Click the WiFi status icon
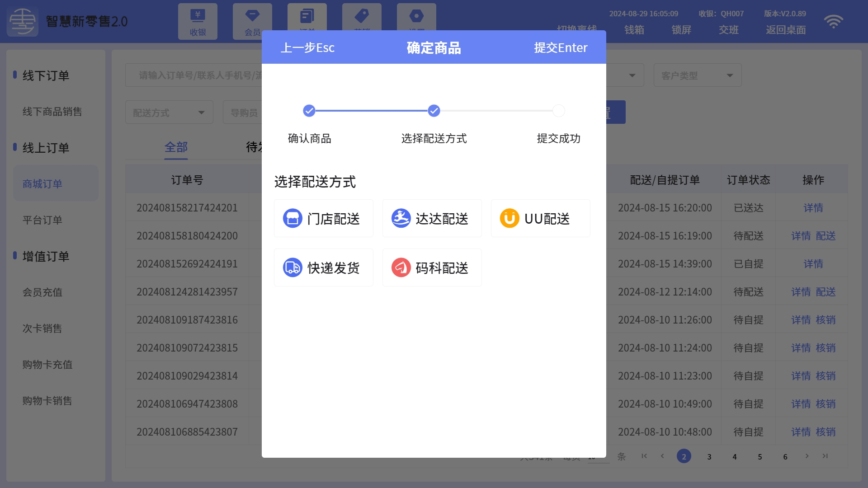The width and height of the screenshot is (868, 488). coord(833,21)
